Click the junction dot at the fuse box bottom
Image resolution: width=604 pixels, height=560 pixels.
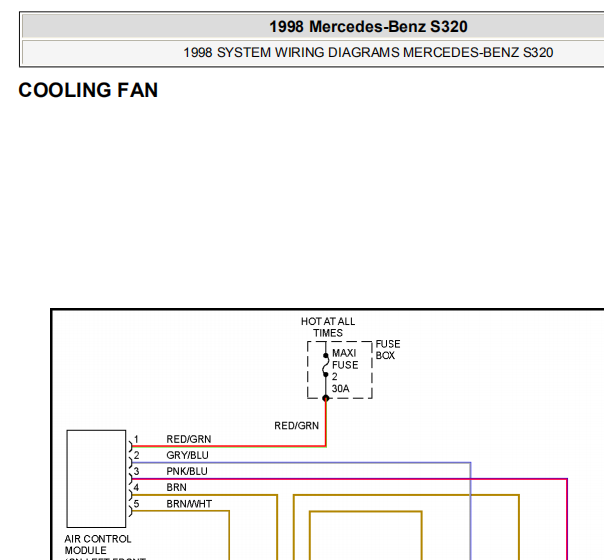(x=325, y=398)
